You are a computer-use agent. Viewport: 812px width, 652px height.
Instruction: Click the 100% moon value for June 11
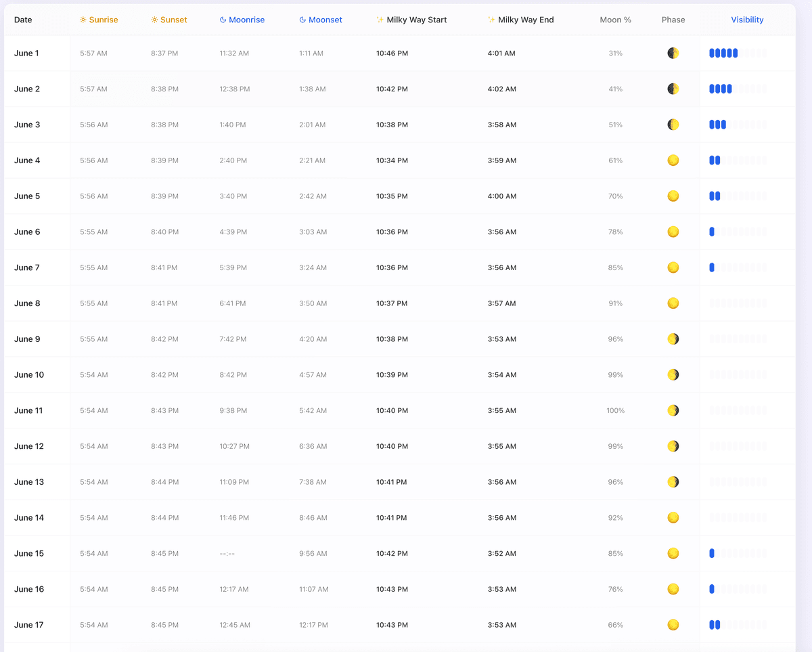point(615,411)
